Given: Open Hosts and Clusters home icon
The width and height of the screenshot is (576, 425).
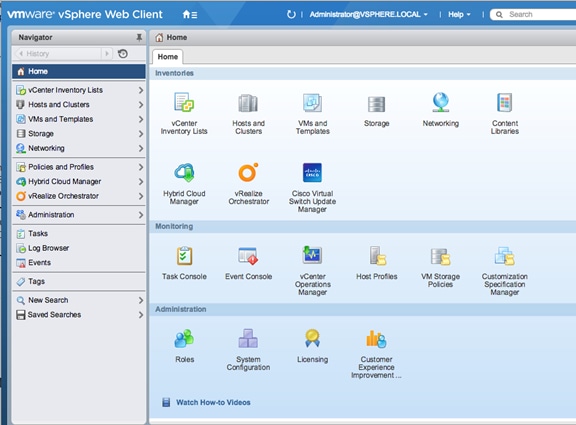Looking at the screenshot, I should [x=248, y=103].
